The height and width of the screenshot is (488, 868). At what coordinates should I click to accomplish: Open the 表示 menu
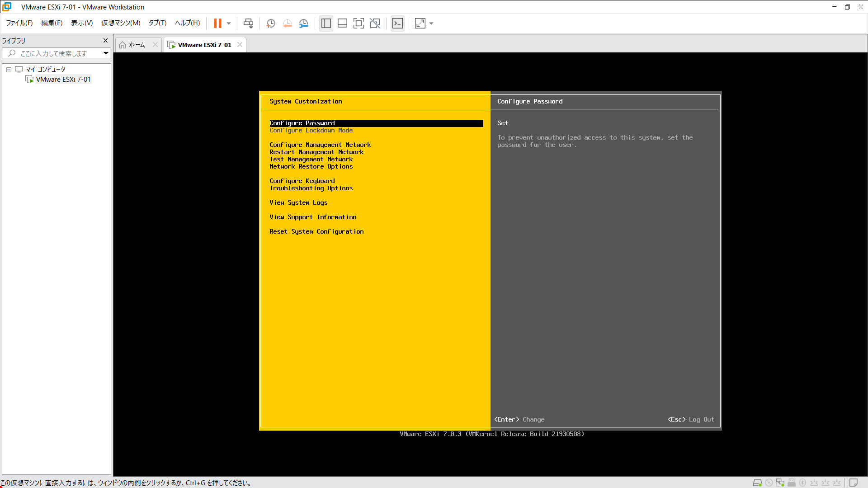click(82, 23)
